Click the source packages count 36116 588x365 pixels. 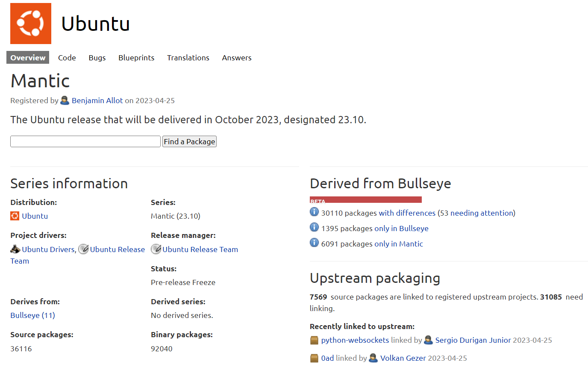(x=21, y=349)
